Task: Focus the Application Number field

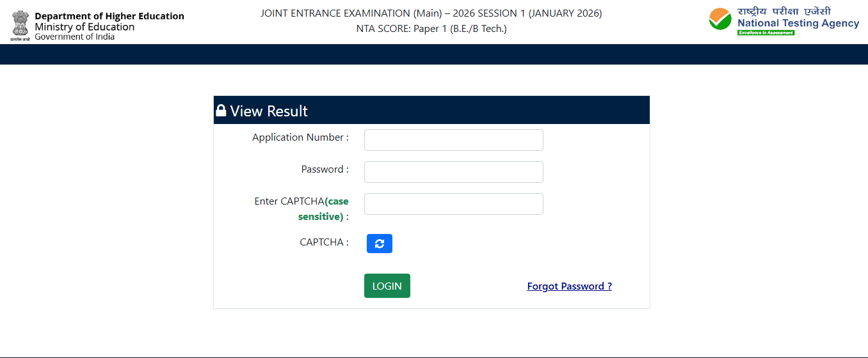Action: pyautogui.click(x=453, y=140)
